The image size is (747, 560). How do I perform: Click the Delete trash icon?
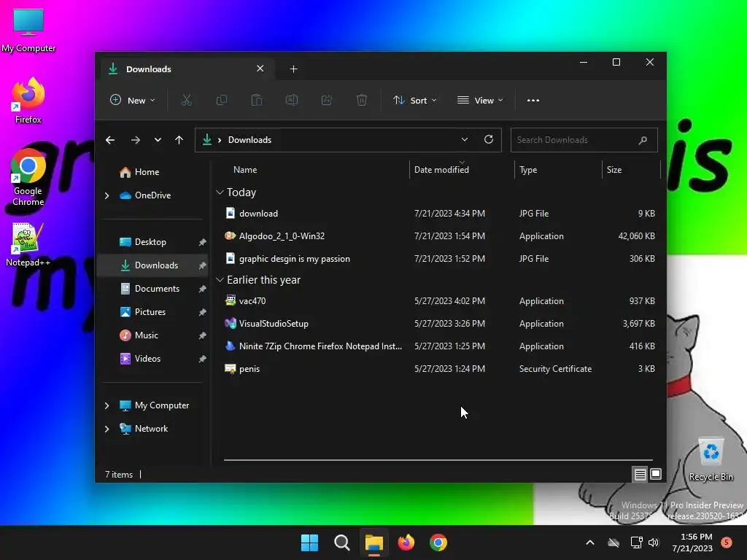[x=362, y=100]
